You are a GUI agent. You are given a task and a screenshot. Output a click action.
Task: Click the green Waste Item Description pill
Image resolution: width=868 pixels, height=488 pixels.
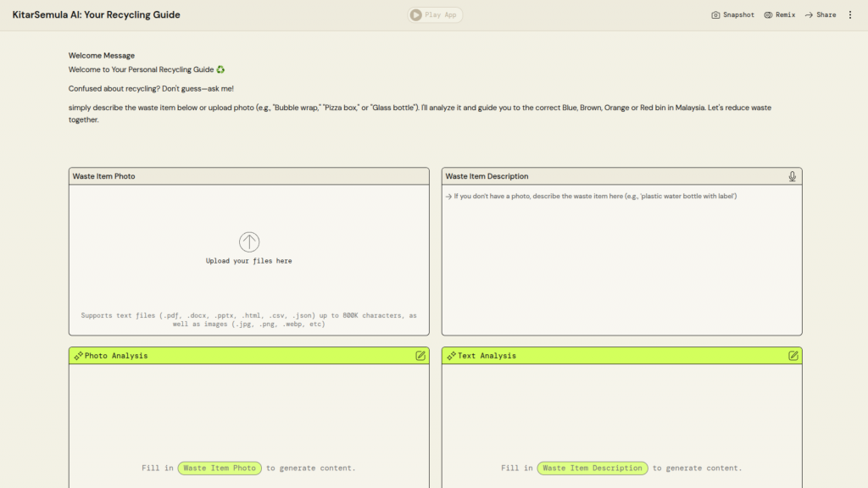tap(593, 468)
